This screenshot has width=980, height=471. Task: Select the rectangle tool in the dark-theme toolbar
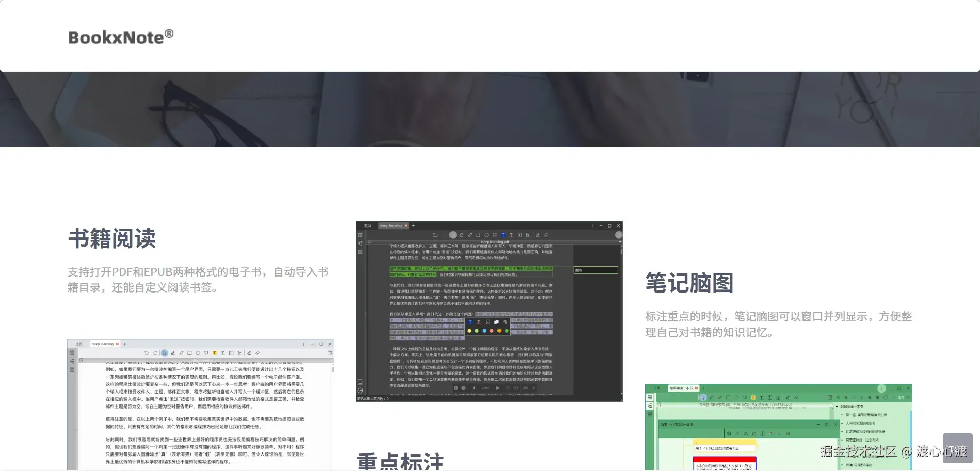click(478, 235)
